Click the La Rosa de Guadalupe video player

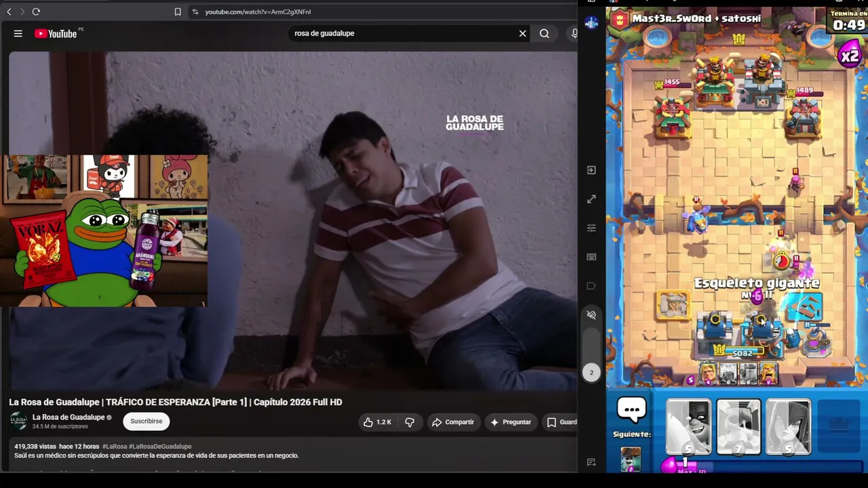(x=293, y=222)
